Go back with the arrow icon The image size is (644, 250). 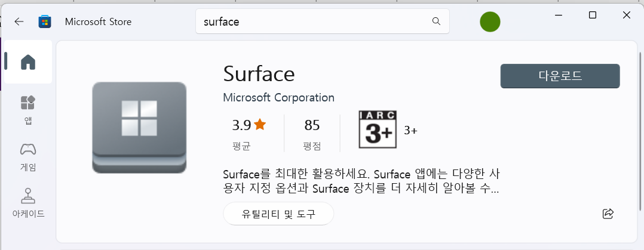(x=19, y=21)
